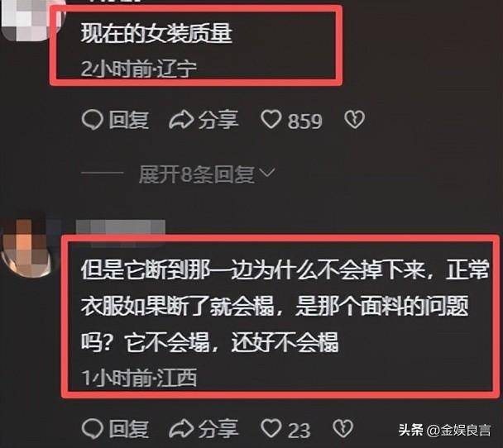Like the comment with 859 likes
The width and height of the screenshot is (503, 448).
point(271,120)
